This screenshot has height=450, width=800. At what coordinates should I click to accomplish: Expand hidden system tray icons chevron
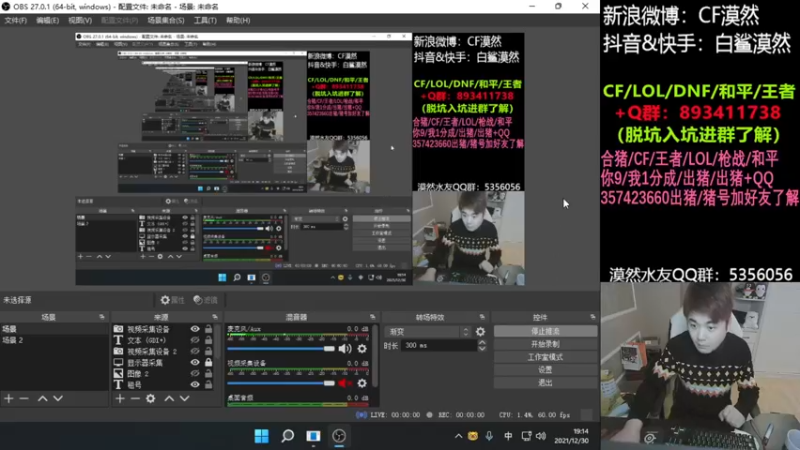458,436
